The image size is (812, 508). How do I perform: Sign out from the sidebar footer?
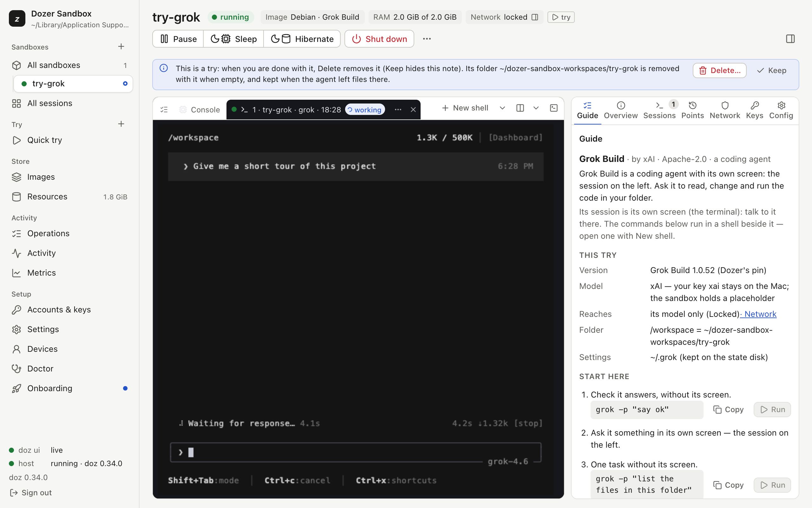coord(31,492)
